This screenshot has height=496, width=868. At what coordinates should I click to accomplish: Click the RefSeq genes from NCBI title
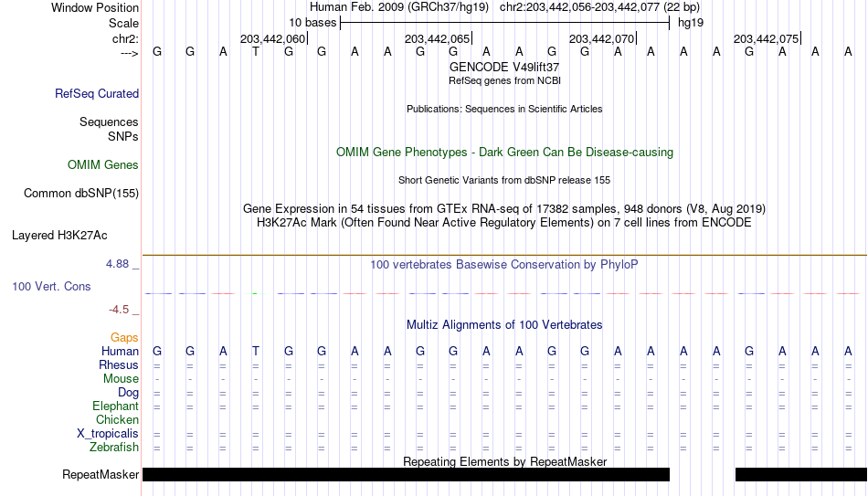505,80
